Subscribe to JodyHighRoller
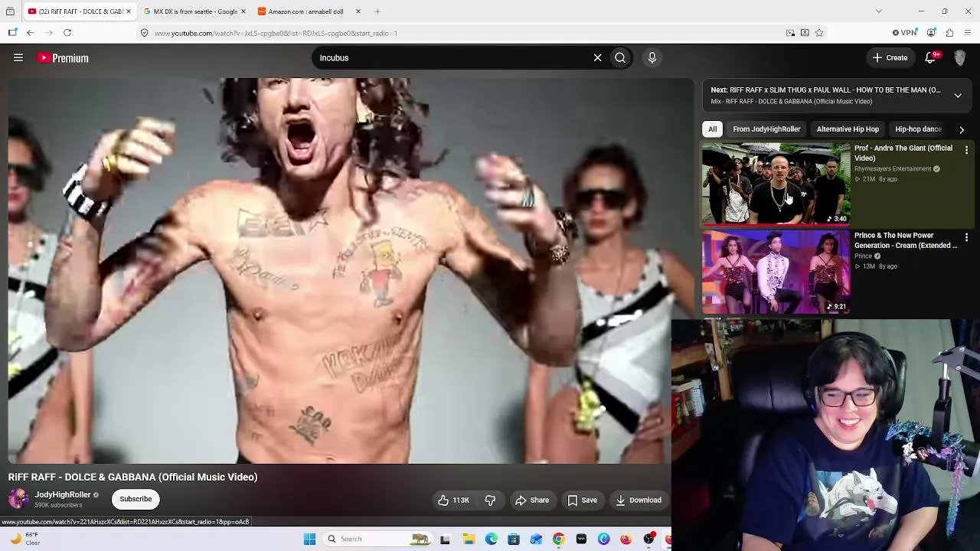The width and height of the screenshot is (980, 551). pyautogui.click(x=136, y=499)
